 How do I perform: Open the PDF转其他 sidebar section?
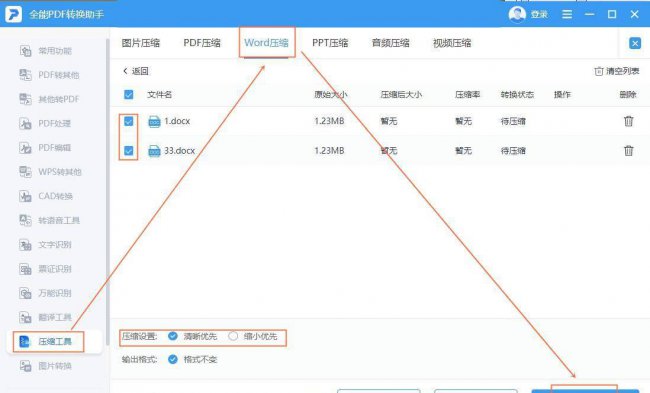tap(49, 75)
